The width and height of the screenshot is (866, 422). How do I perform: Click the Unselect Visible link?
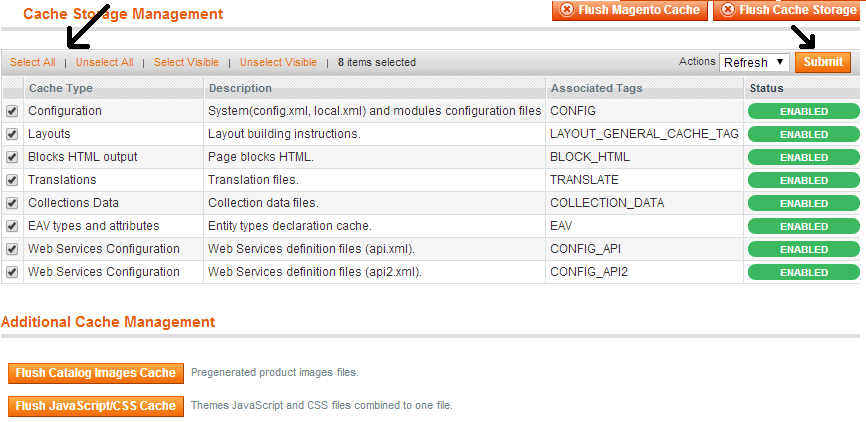click(278, 62)
